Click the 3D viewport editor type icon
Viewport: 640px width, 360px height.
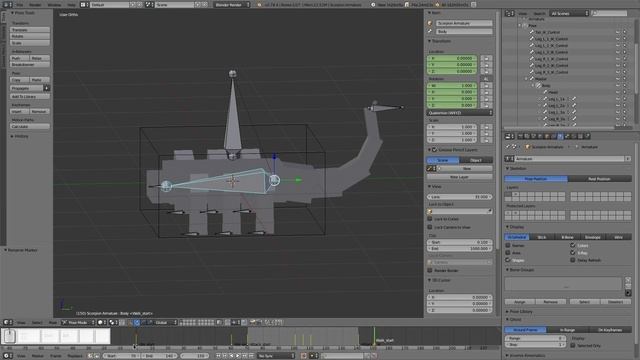click(7, 322)
